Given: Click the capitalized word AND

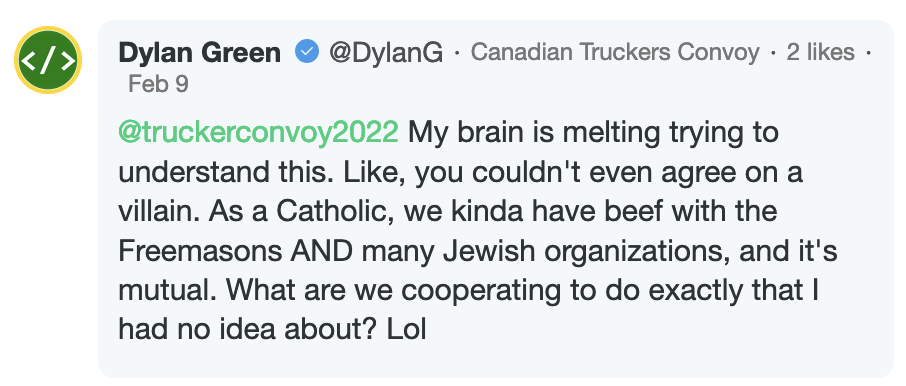Looking at the screenshot, I should [x=318, y=251].
